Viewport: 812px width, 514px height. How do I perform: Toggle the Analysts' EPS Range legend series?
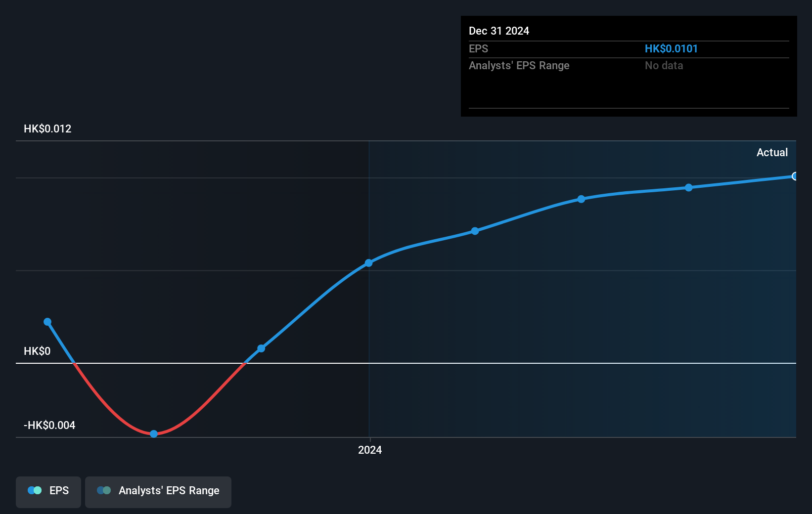(158, 492)
